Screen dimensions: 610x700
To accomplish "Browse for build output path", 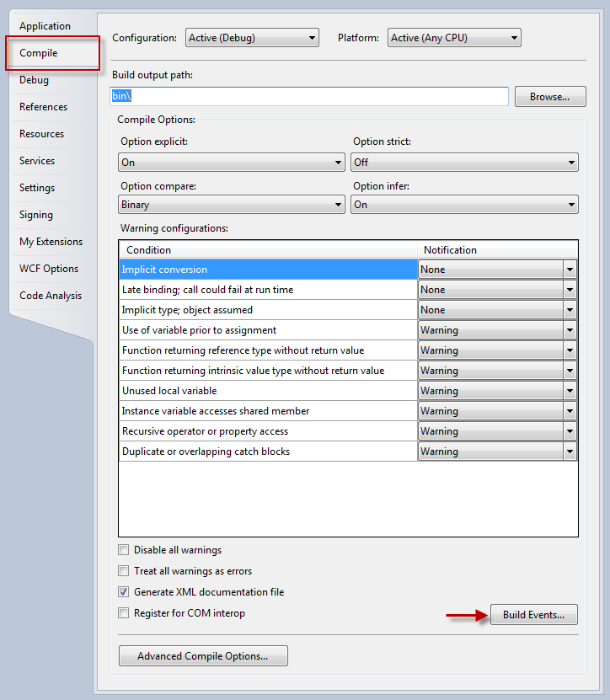I will click(x=549, y=97).
